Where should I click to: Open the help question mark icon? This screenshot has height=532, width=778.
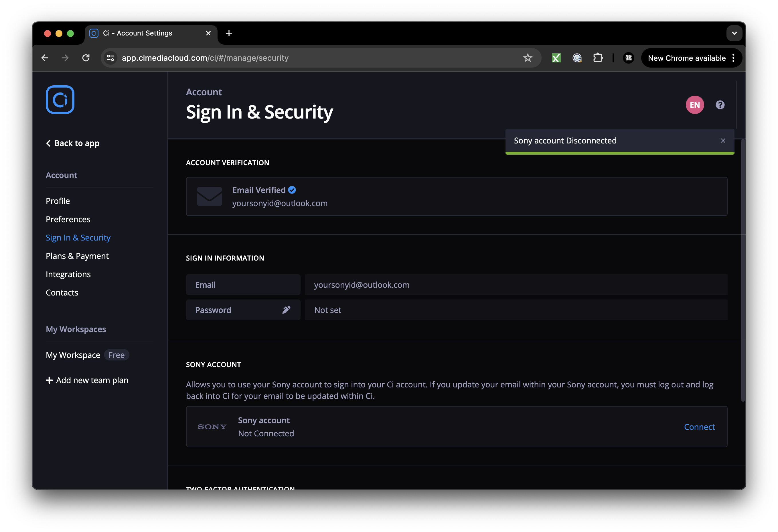point(720,105)
